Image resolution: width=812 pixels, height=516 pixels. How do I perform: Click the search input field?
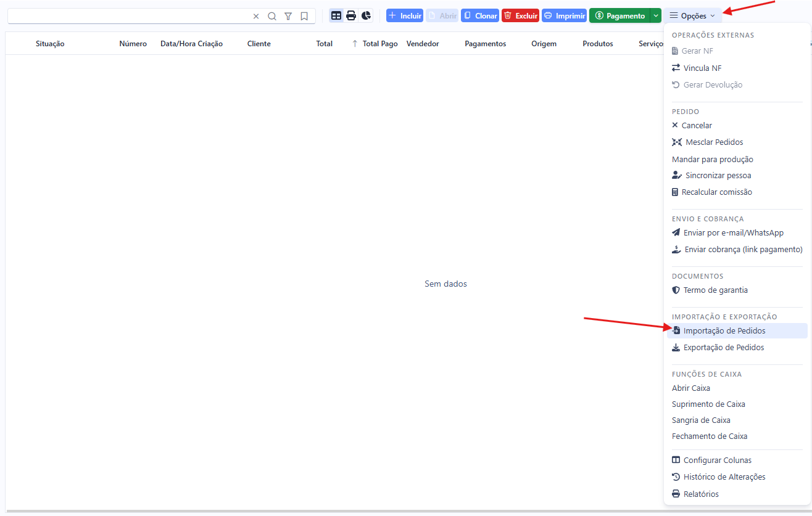click(128, 16)
